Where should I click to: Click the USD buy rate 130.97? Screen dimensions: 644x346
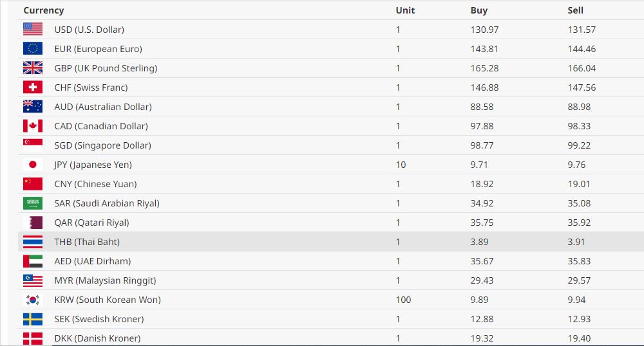point(484,30)
